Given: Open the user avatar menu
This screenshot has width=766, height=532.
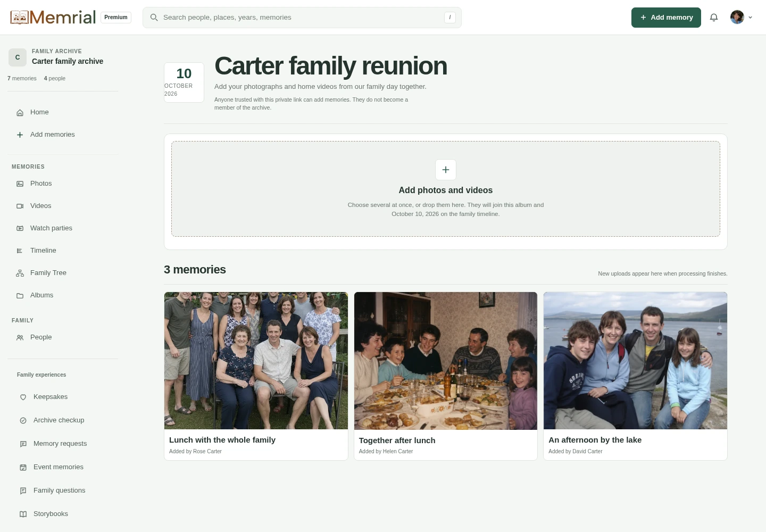Looking at the screenshot, I should click(737, 18).
